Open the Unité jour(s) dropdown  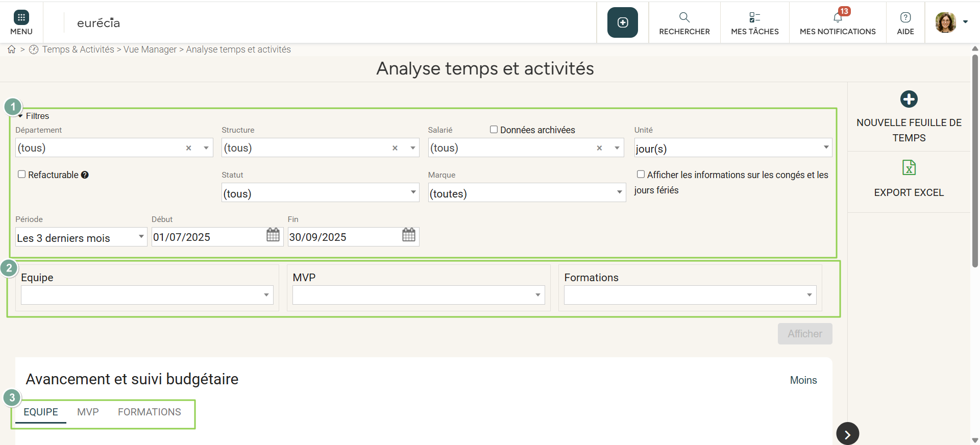[x=732, y=148]
